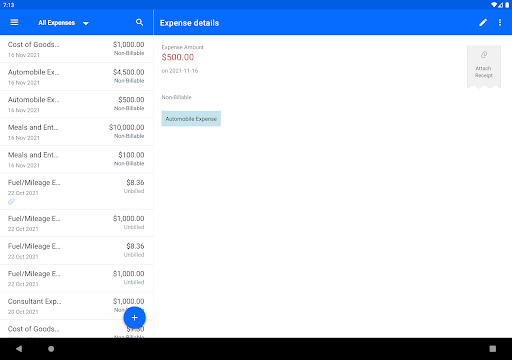Click the $500.00 expense amount

click(178, 57)
